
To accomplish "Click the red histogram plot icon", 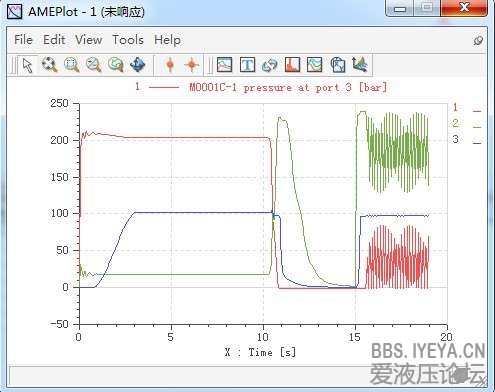I will coord(292,65).
